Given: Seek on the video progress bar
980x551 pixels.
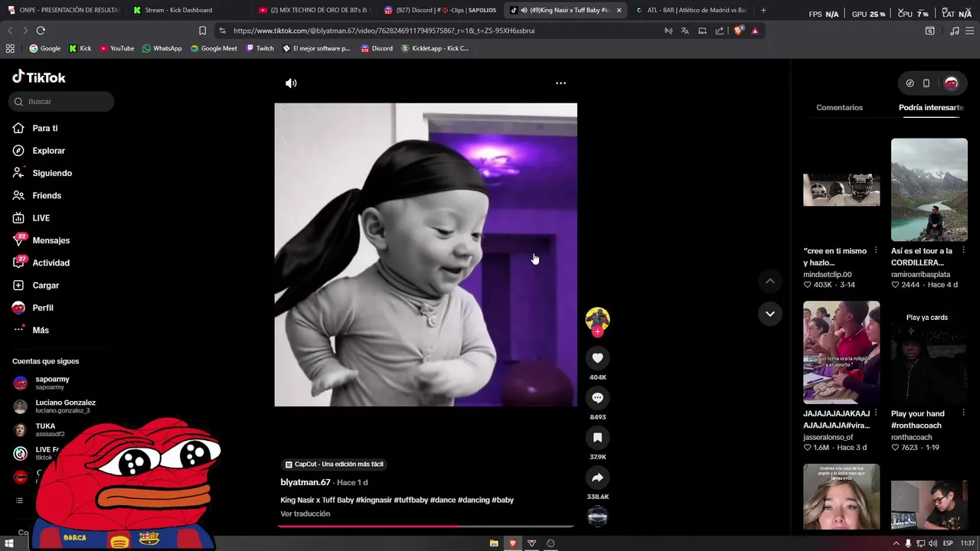Looking at the screenshot, I should point(426,527).
